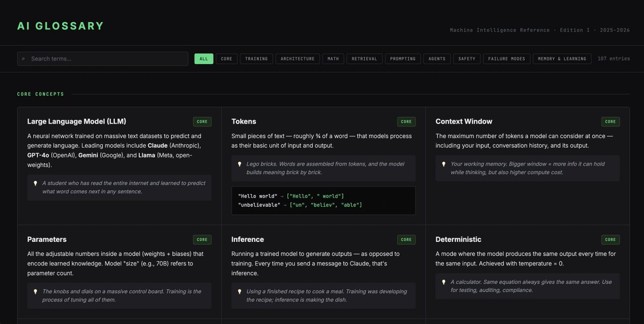
Task: Filter by the ARCHITECTURE category
Action: 298,59
